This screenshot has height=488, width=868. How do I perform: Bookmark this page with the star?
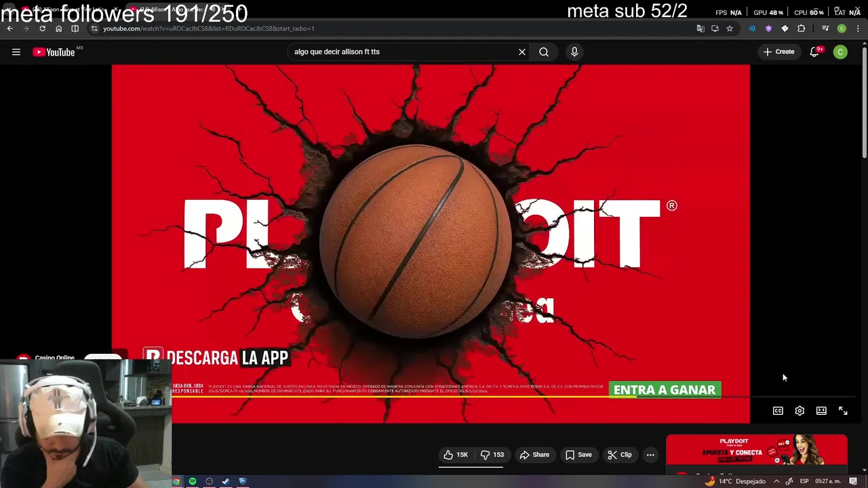[x=730, y=28]
